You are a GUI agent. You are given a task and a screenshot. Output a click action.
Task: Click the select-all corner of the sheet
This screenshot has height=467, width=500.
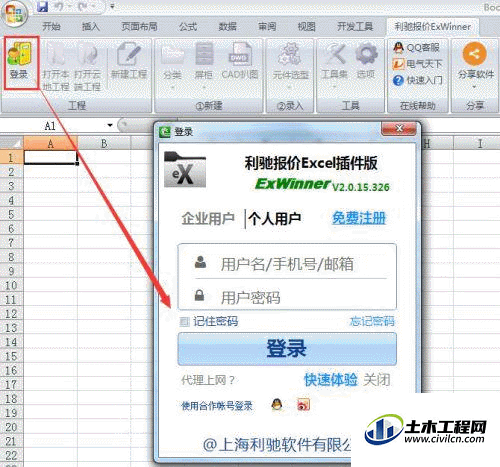click(12, 143)
